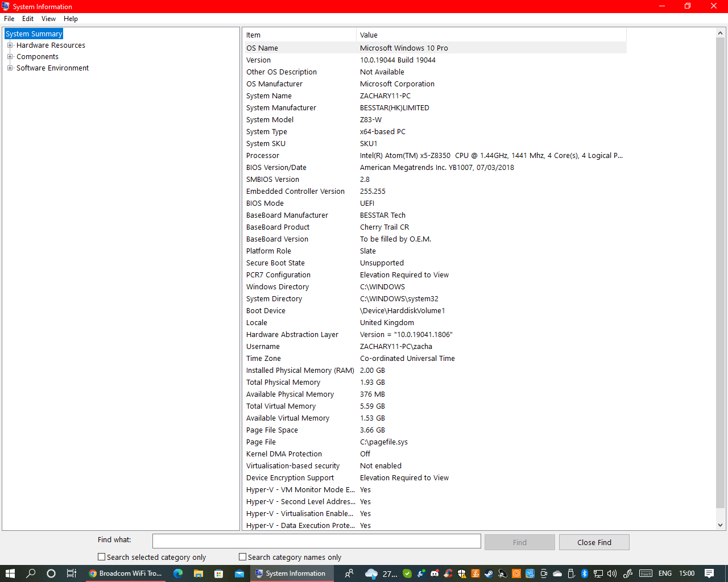Tick Search category names only checkbox
Image resolution: width=728 pixels, height=582 pixels.
click(243, 557)
